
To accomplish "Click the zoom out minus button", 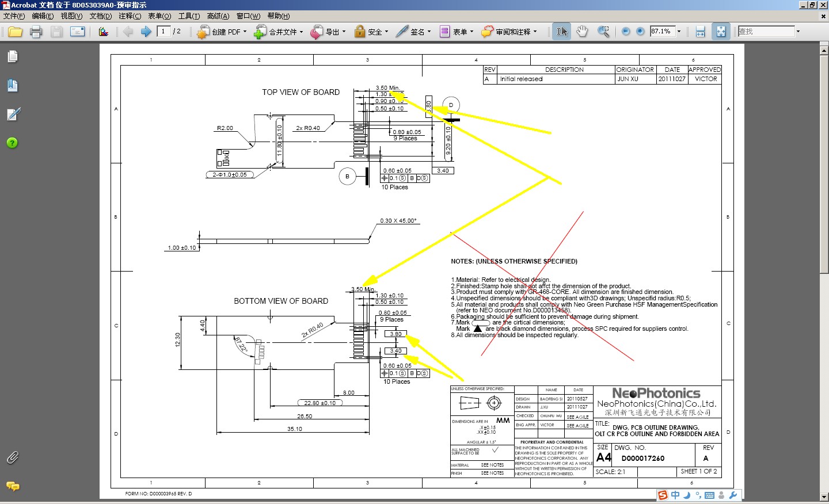I will 626,32.
